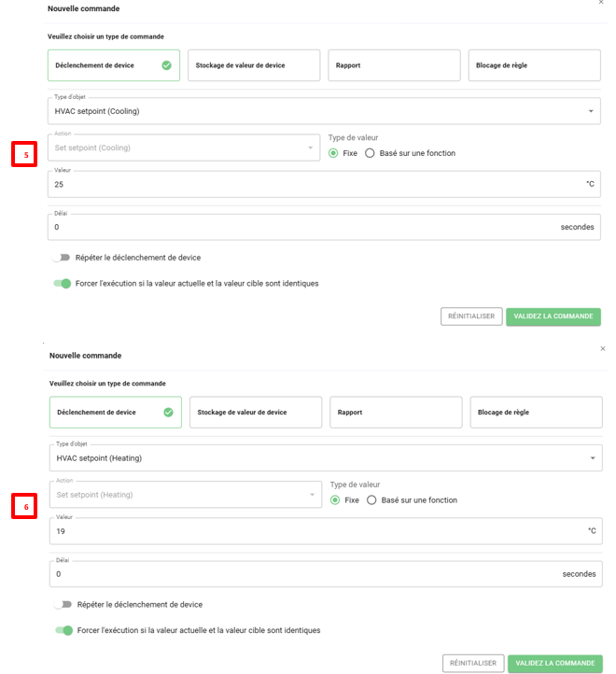Pick Blocage de règle in bottom dialog
Screen dimensions: 616x674
tap(536, 412)
